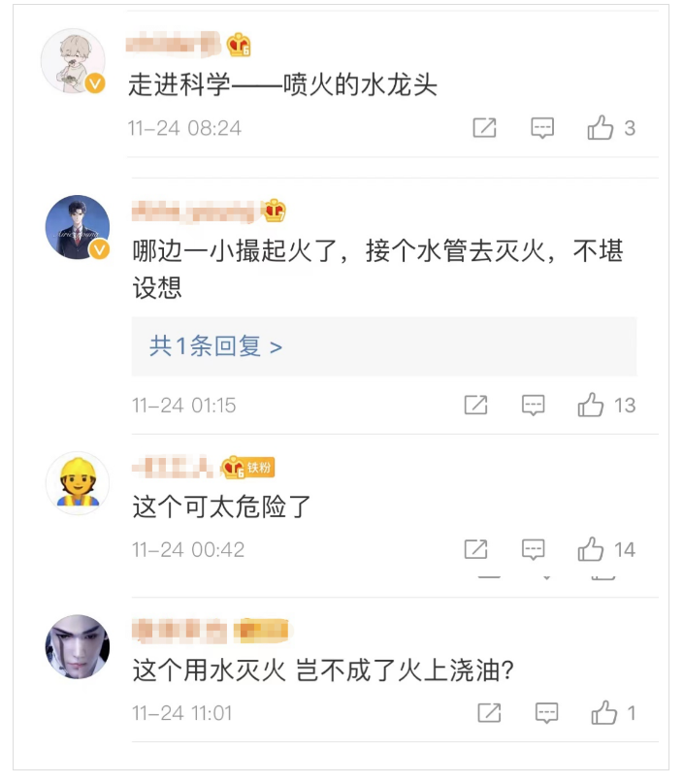Like the comment with 13 likes
The height and width of the screenshot is (784, 684).
pos(591,406)
